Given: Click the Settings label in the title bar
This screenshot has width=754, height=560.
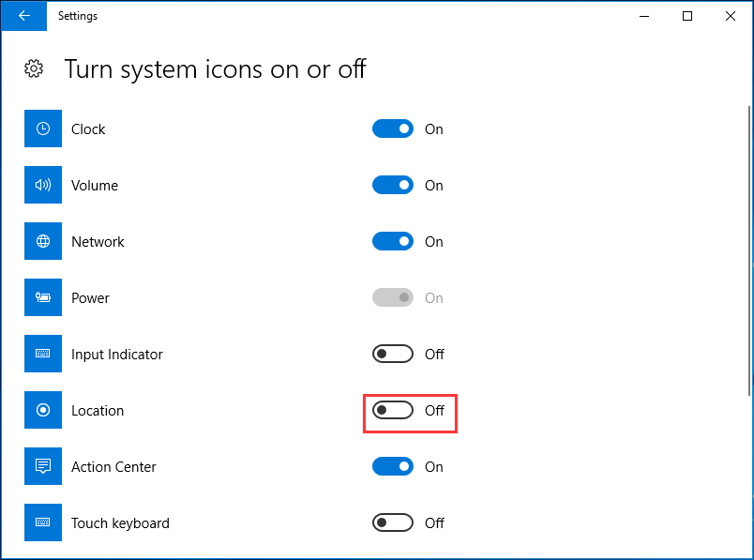Looking at the screenshot, I should pos(78,16).
